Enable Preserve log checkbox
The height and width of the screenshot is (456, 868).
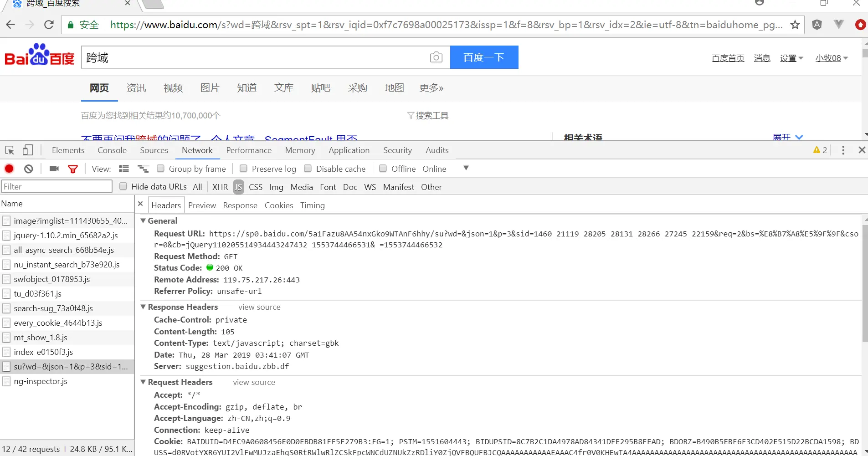tap(243, 169)
